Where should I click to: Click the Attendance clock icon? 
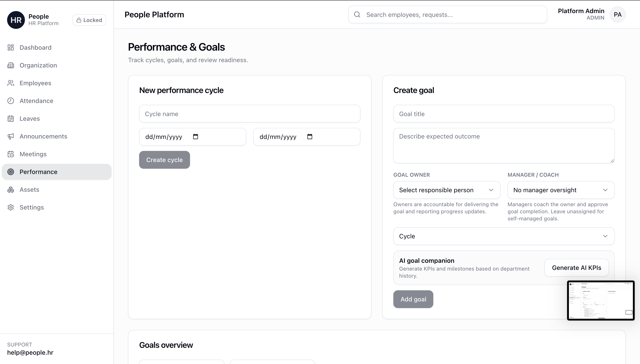coord(10,101)
